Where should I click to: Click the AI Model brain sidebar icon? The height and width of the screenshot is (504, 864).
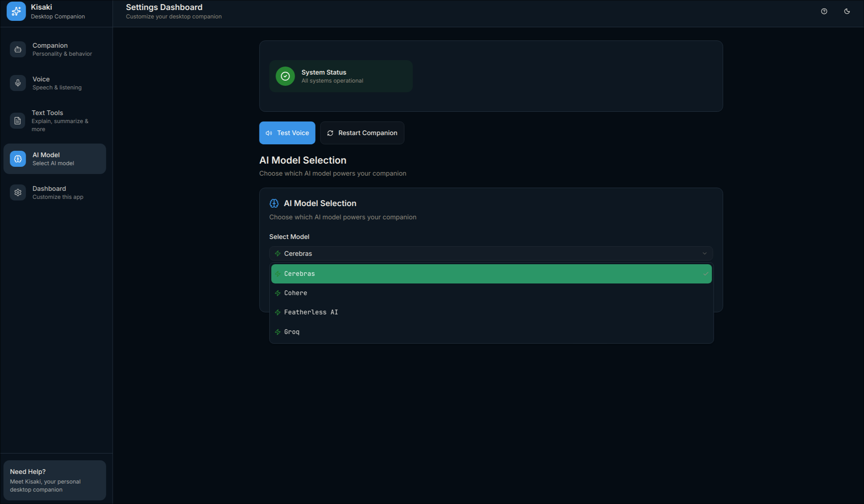tap(18, 159)
